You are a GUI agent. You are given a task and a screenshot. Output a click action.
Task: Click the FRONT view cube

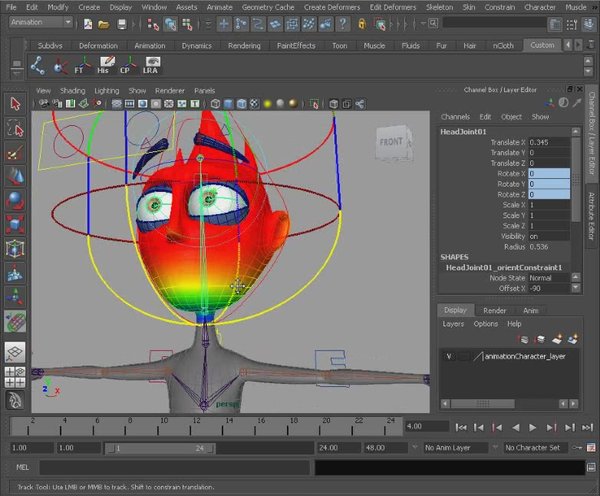click(391, 142)
